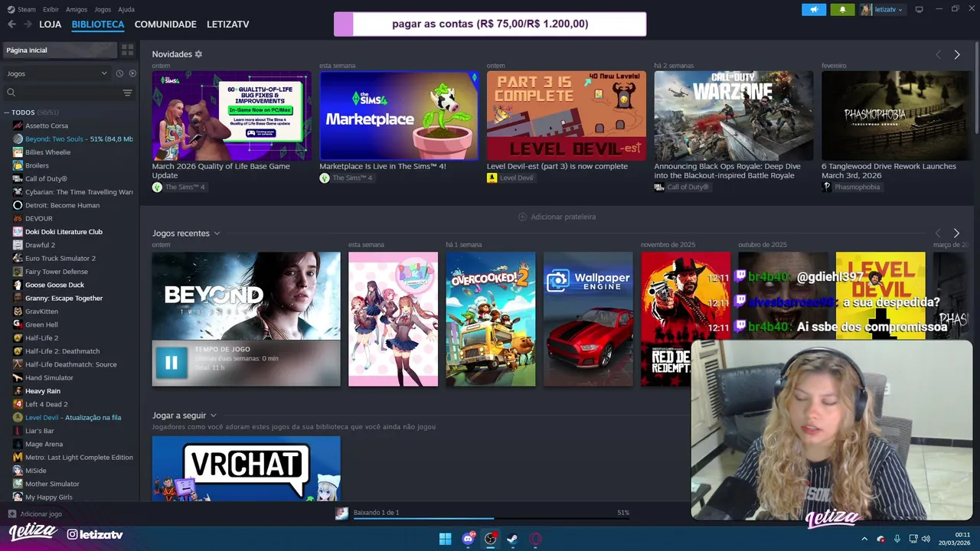Select Doki Doki Literature Club in list
980x551 pixels.
click(64, 232)
